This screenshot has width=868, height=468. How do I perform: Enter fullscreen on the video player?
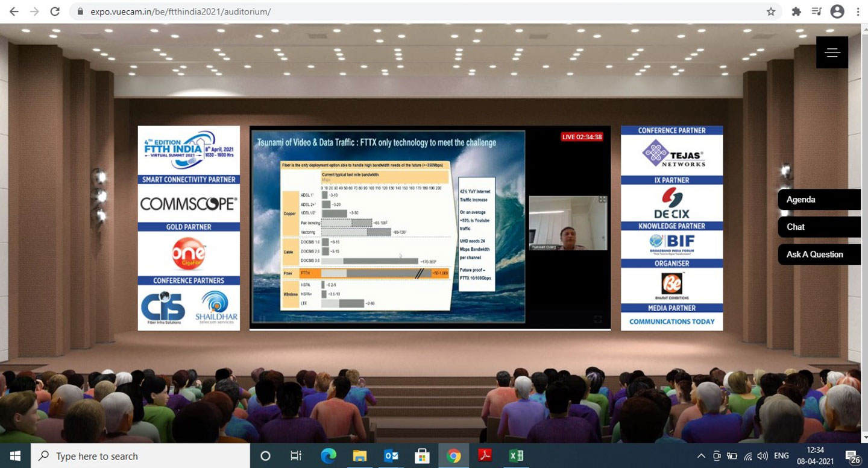click(598, 319)
